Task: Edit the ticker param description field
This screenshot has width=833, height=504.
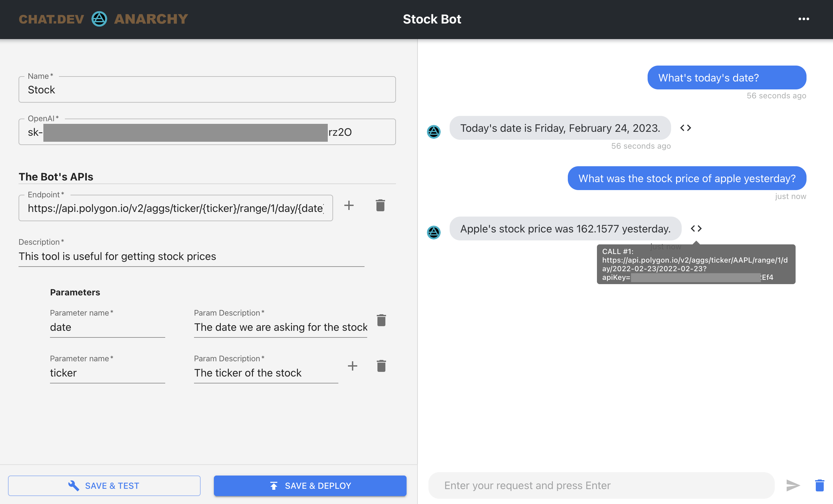Action: [266, 373]
